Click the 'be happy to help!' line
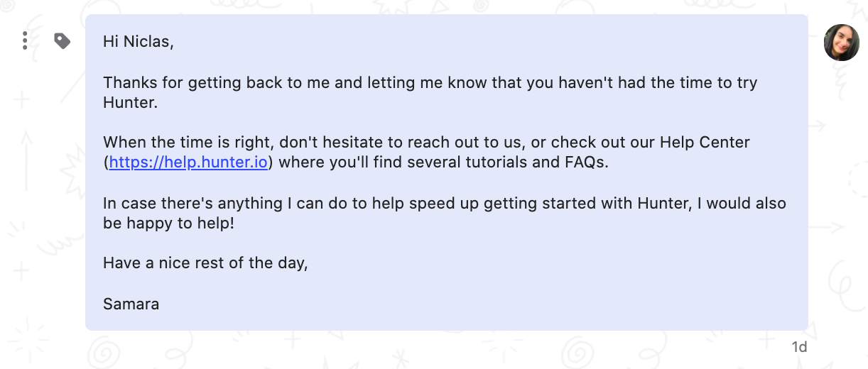Screen dimensions: 868x369 [168, 224]
